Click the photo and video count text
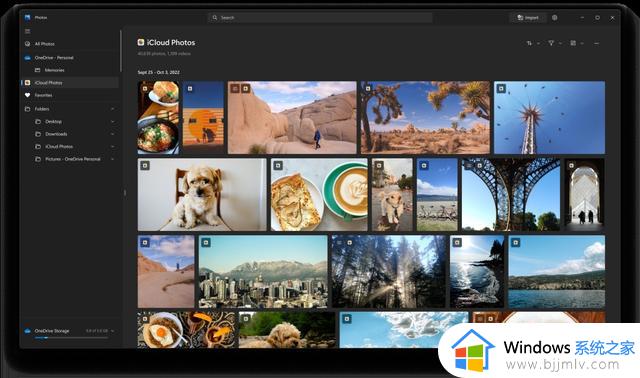640x378 pixels. click(x=164, y=53)
